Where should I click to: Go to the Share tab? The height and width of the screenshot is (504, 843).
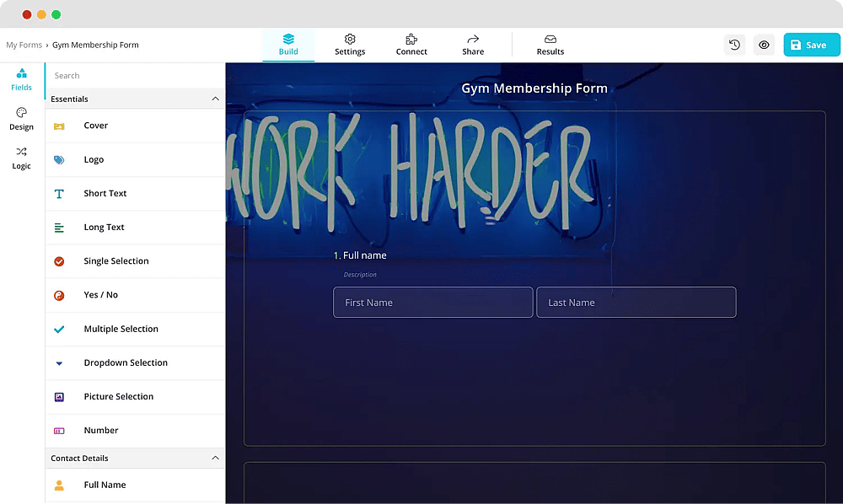tap(473, 46)
